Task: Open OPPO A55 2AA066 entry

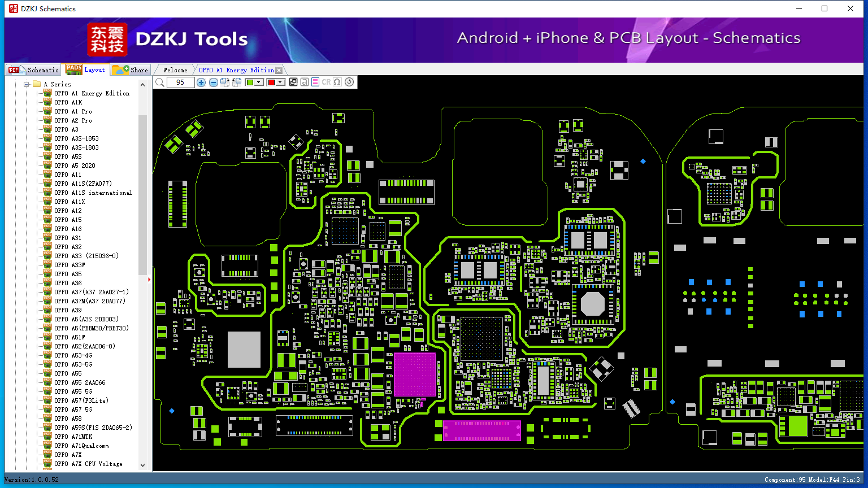Action: tap(80, 382)
